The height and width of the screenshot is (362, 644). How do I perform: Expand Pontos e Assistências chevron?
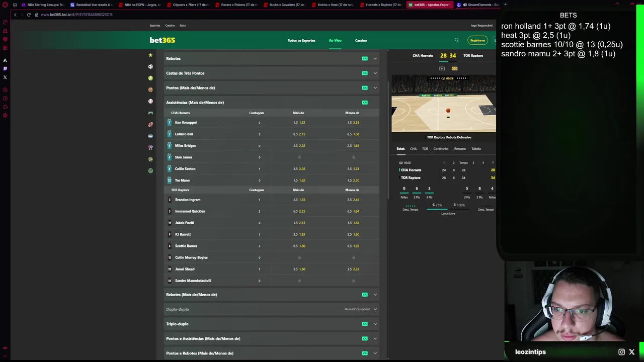tap(375, 338)
